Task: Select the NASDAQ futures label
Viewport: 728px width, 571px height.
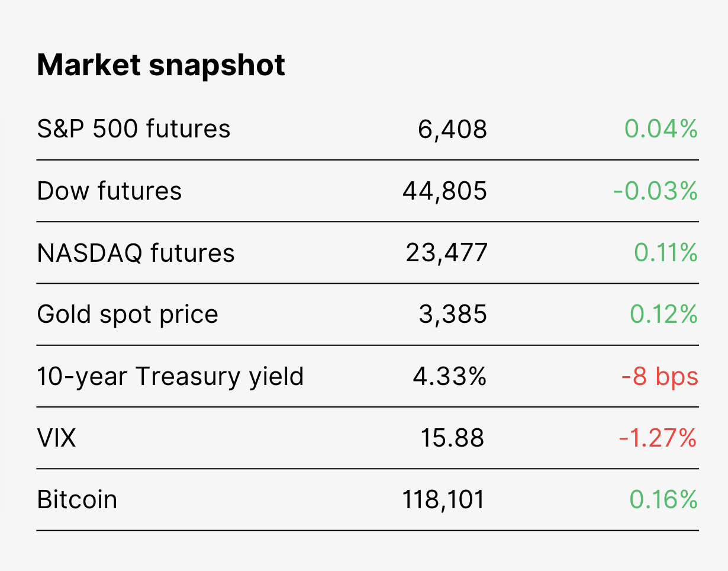Action: tap(136, 253)
